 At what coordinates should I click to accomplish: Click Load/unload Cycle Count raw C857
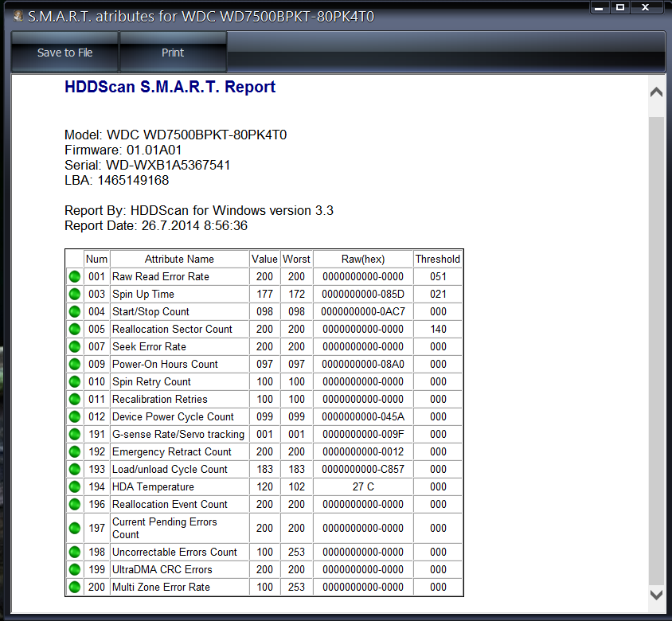tap(363, 469)
